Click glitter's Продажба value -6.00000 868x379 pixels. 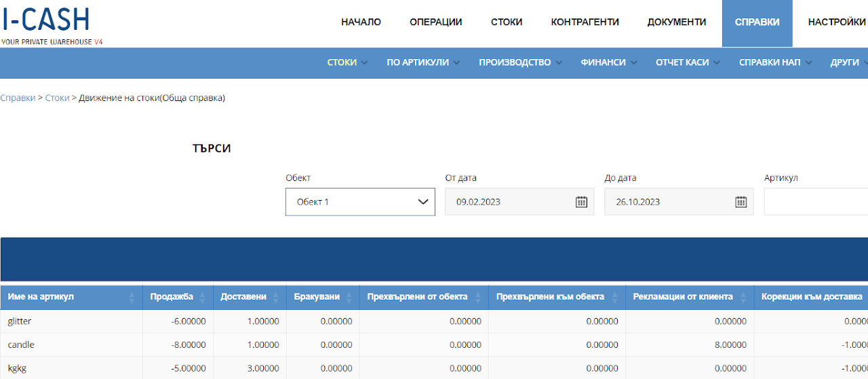pos(189,321)
